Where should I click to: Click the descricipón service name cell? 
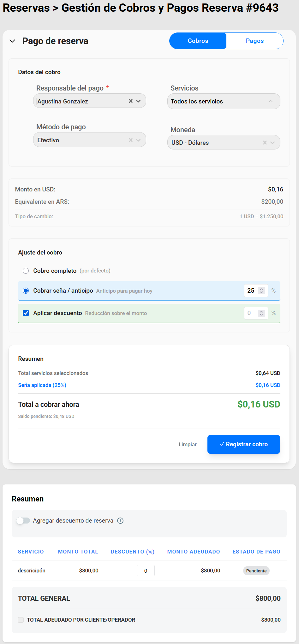(x=32, y=571)
